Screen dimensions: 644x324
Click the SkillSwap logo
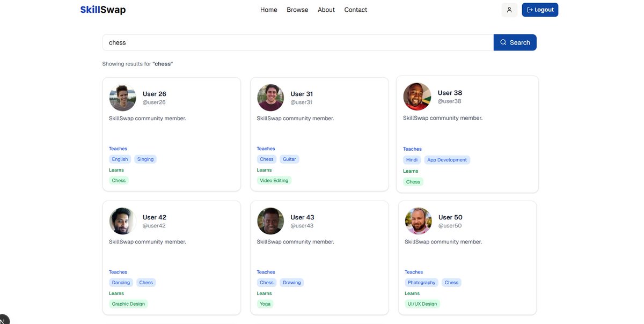(x=103, y=9)
